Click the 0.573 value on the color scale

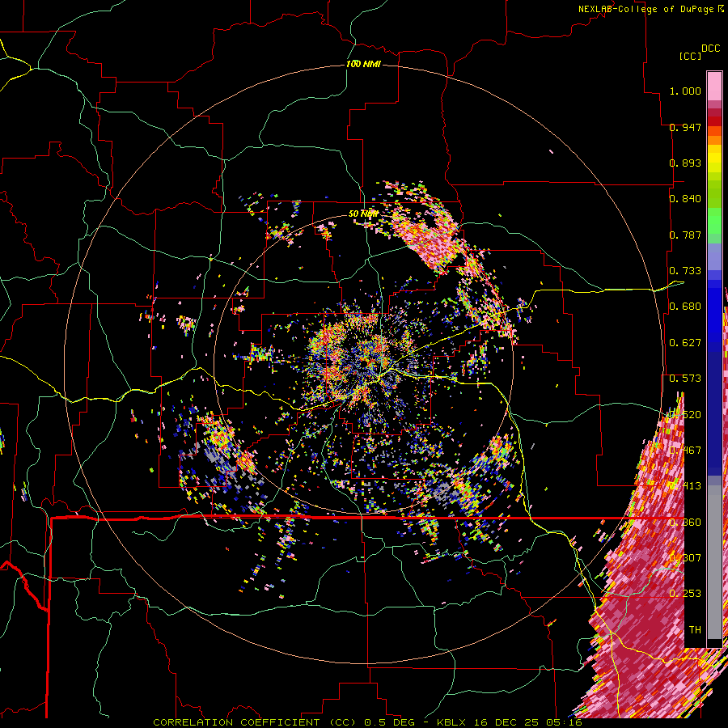(685, 379)
